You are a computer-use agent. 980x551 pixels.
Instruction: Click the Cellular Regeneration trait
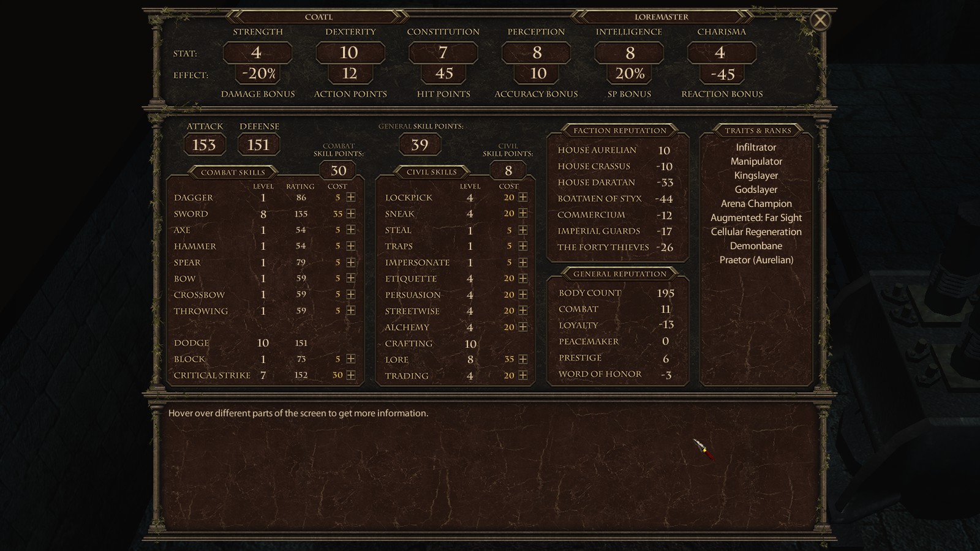(756, 232)
